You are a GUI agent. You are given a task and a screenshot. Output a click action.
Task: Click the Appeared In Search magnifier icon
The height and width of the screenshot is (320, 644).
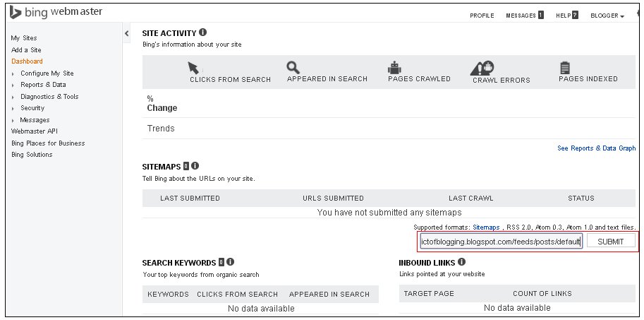point(293,67)
